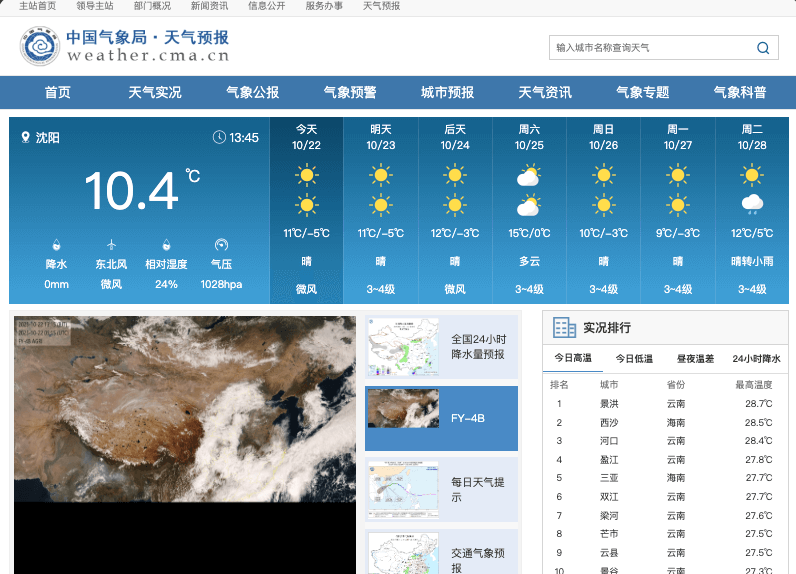Image resolution: width=796 pixels, height=574 pixels.
Task: Focus the city name search field
Action: click(x=664, y=48)
